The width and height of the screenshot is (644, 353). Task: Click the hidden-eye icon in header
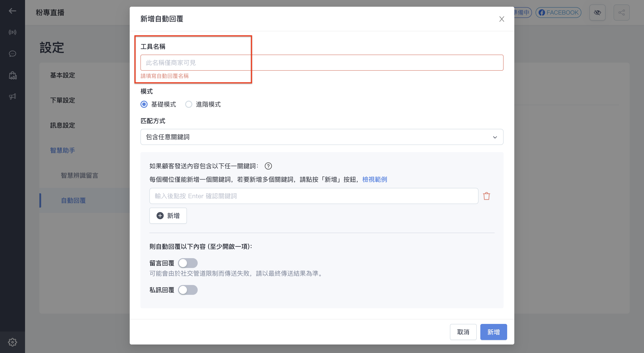point(597,13)
